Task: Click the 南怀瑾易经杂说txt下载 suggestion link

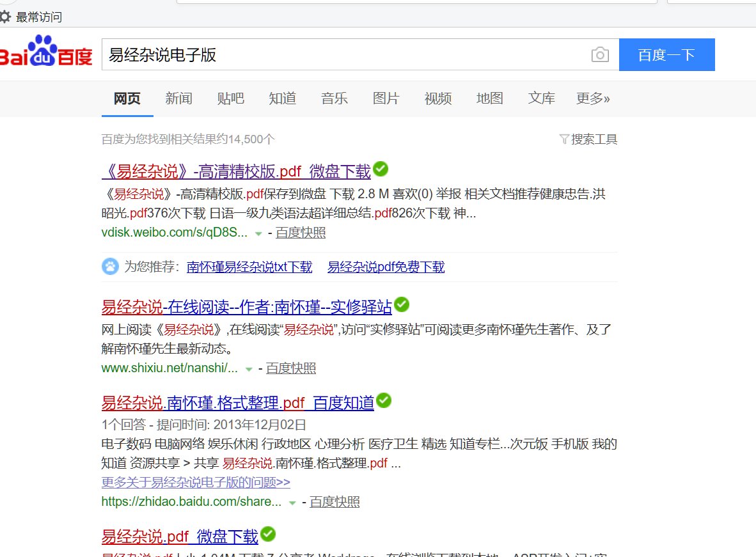Action: tap(249, 267)
